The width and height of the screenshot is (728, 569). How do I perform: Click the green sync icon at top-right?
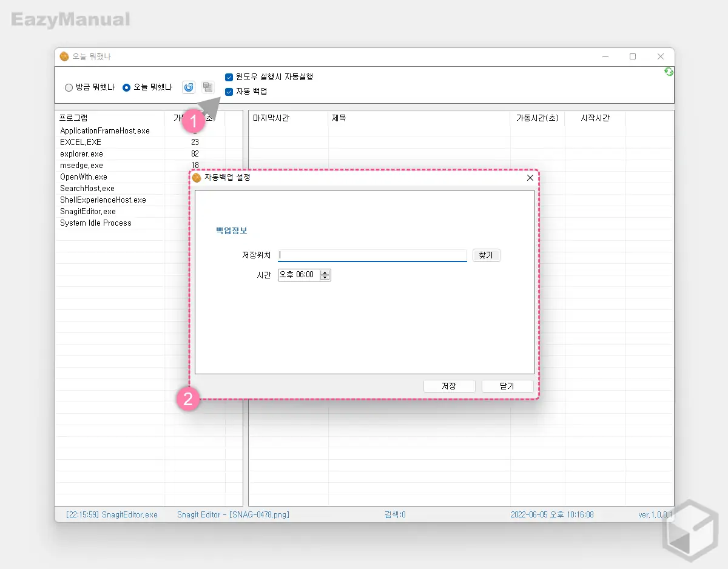click(669, 72)
